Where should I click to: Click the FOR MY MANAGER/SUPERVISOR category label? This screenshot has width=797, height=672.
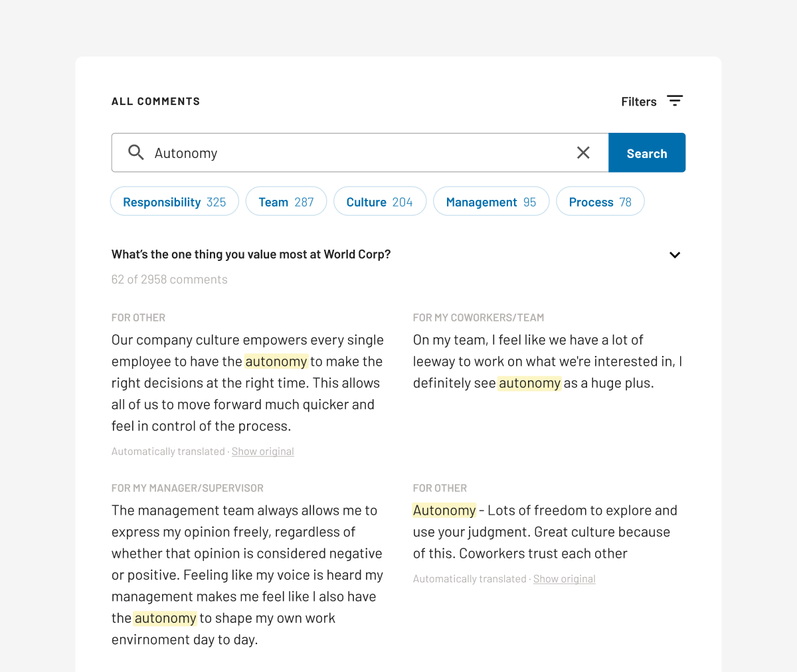pos(187,487)
